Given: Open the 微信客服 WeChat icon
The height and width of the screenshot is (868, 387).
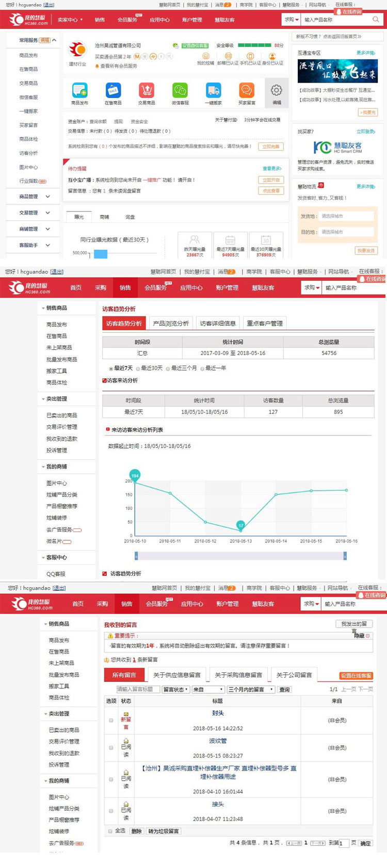Looking at the screenshot, I should [180, 90].
